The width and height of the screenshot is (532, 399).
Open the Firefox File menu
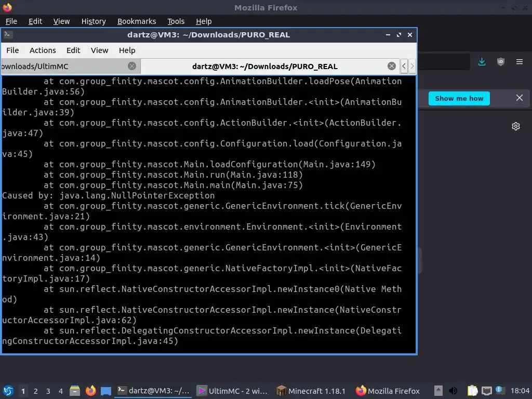point(11,21)
